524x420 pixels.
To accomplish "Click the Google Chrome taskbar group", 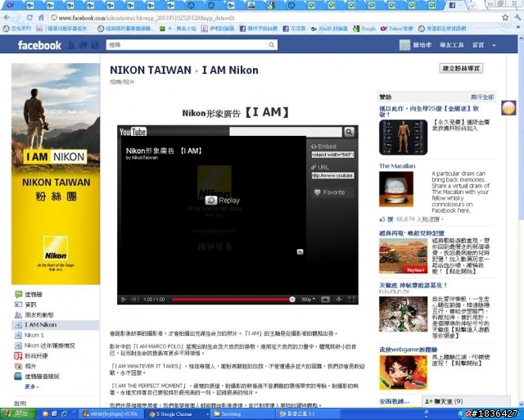I will pyautogui.click(x=177, y=414).
